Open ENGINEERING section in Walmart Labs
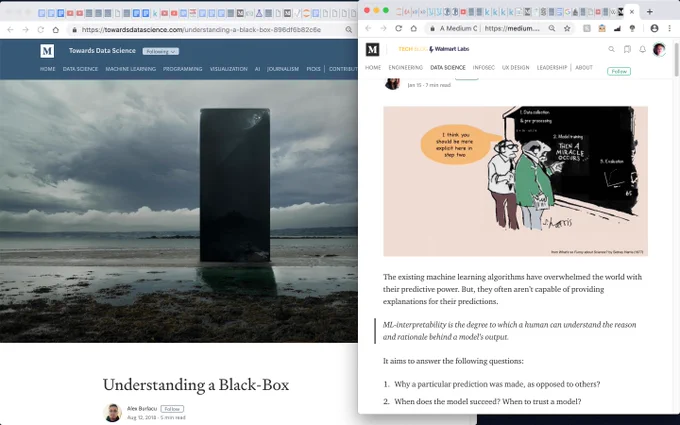The width and height of the screenshot is (680, 425). click(405, 68)
